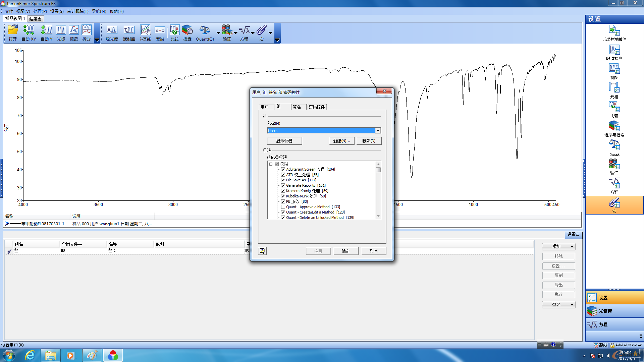Expand the Quant(Q) toolbar dropdown arrow
Image resolution: width=644 pixels, height=362 pixels.
218,33
